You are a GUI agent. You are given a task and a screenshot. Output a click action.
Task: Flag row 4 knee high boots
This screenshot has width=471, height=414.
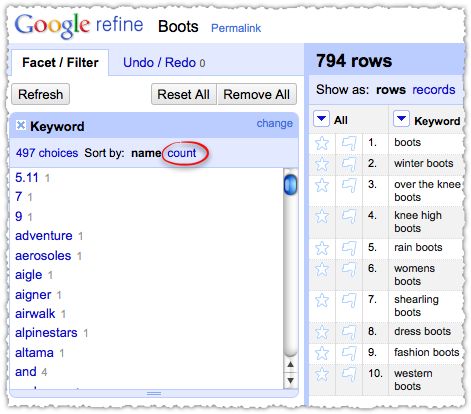point(349,217)
